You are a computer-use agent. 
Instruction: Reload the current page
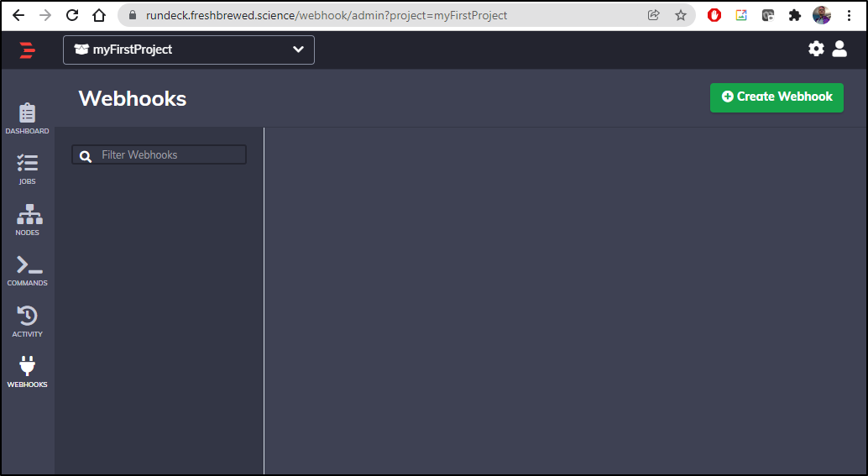tap(72, 15)
